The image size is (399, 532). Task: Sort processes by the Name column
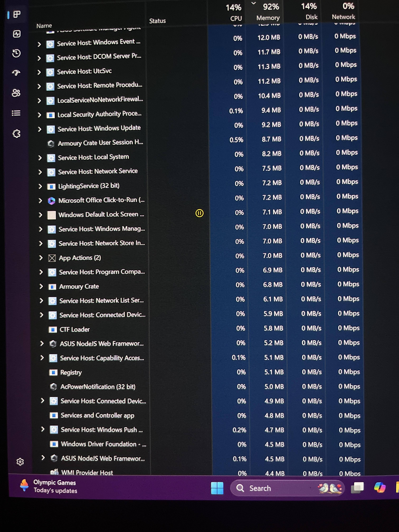[44, 26]
